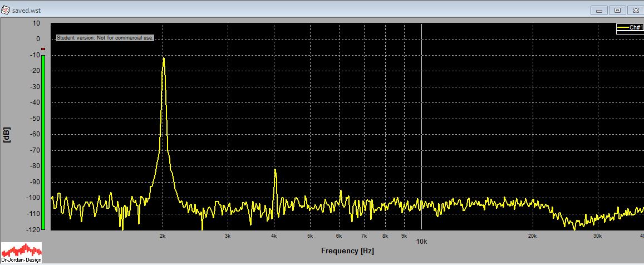This screenshot has width=644, height=265.
Task: Click the 10 dB scale label
Action: 37,23
